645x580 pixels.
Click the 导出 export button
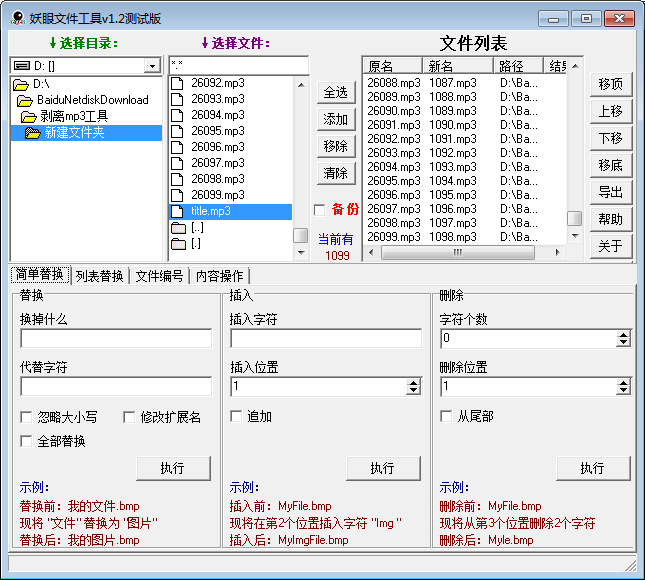(611, 193)
